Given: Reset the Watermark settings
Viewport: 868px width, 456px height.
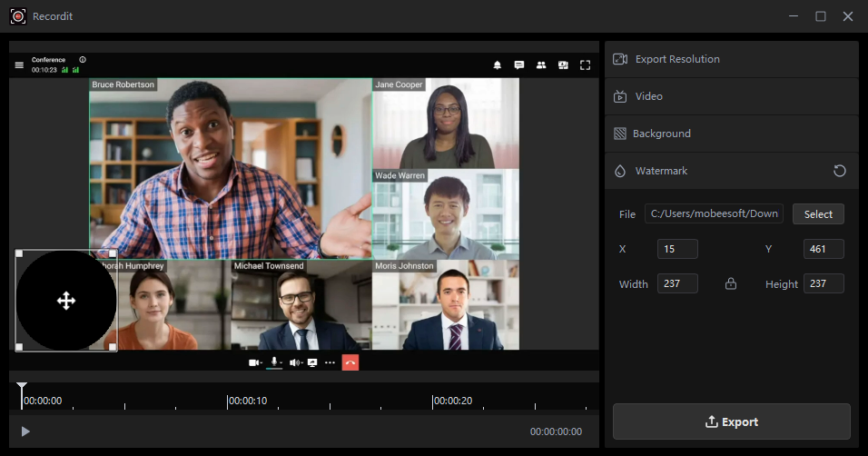Looking at the screenshot, I should pyautogui.click(x=840, y=171).
